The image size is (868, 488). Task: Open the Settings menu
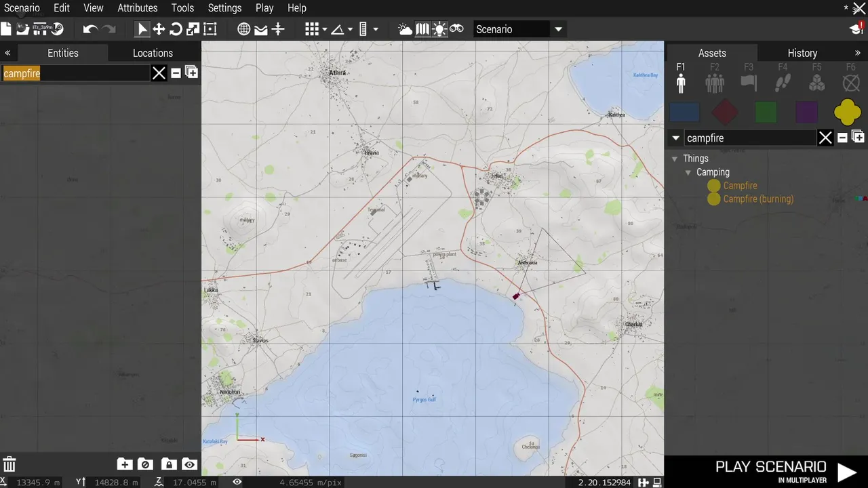[x=224, y=8]
